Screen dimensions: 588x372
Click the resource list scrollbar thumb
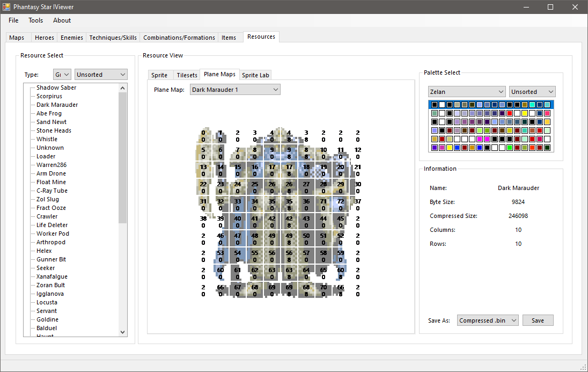tap(123, 158)
